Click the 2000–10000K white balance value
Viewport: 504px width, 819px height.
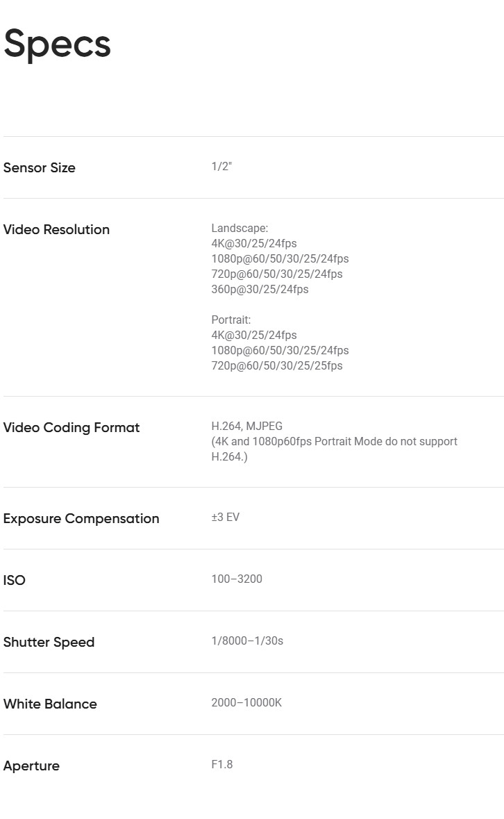(x=246, y=702)
